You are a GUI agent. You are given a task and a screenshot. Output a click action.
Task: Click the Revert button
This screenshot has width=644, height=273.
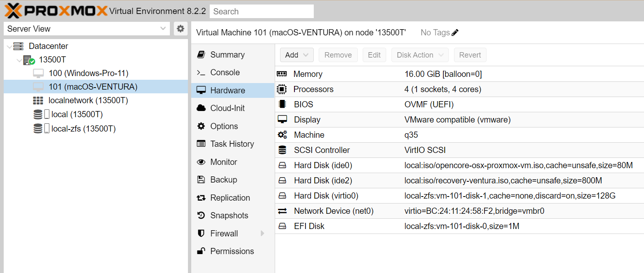(470, 55)
